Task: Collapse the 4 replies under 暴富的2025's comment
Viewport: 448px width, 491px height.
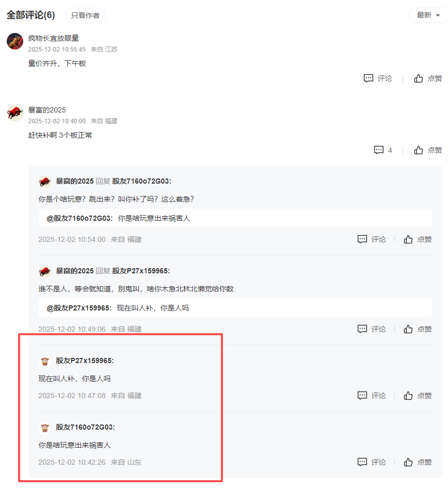Action: (x=383, y=150)
